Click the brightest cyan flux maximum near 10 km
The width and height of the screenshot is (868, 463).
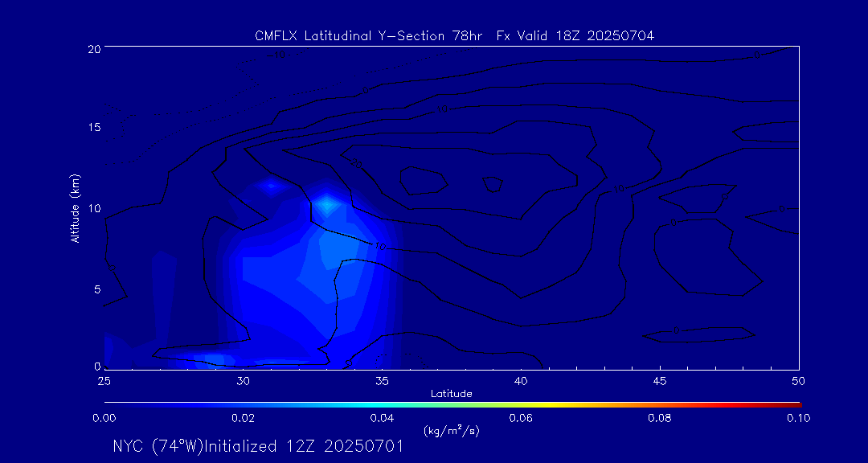326,205
